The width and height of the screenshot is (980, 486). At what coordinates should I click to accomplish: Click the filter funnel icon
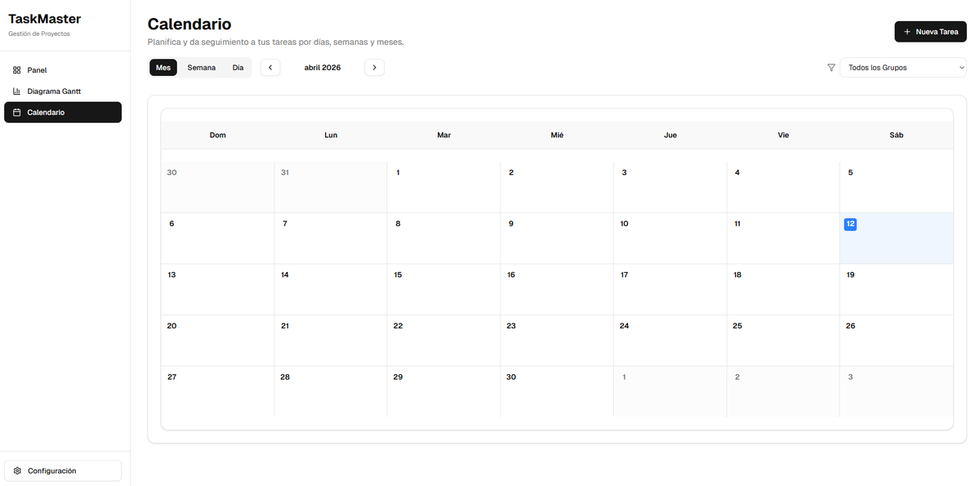(831, 68)
